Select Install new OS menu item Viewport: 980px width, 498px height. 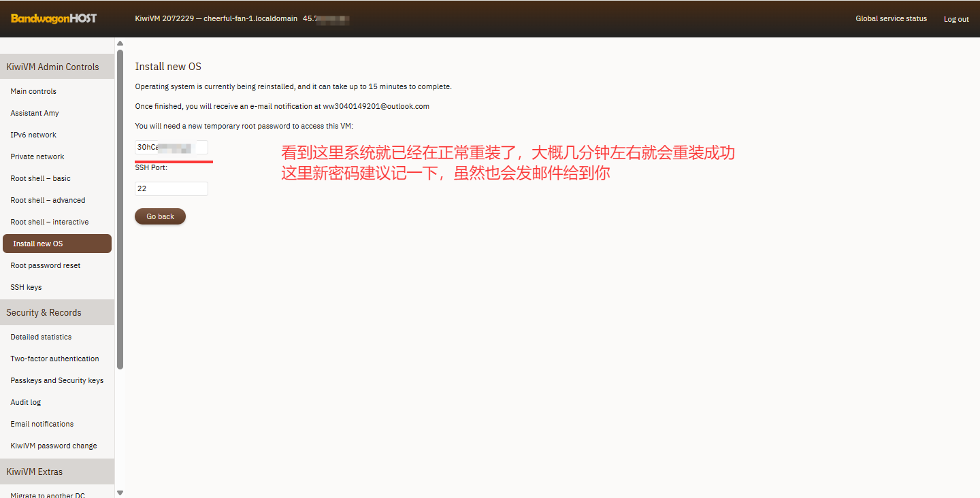(x=38, y=244)
